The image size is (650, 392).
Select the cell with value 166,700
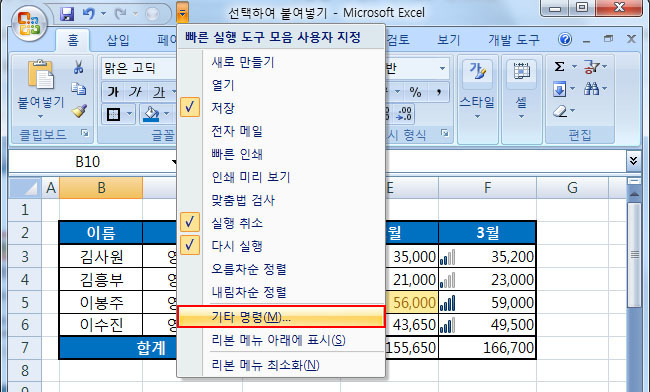[488, 348]
